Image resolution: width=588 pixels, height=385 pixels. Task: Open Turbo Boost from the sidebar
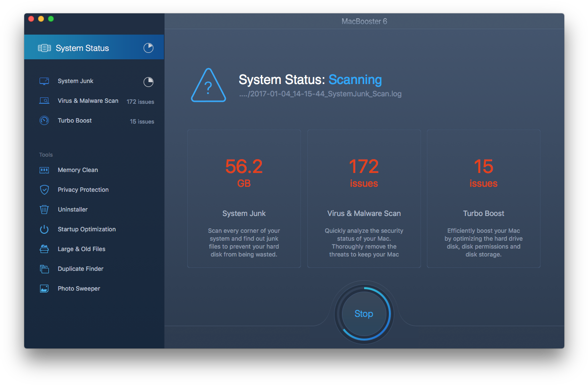94,121
